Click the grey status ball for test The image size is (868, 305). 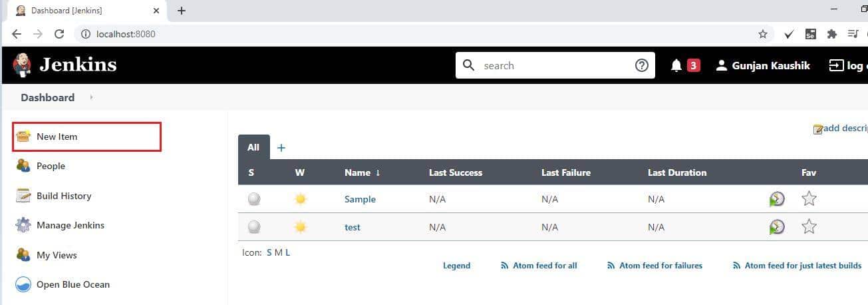[254, 227]
